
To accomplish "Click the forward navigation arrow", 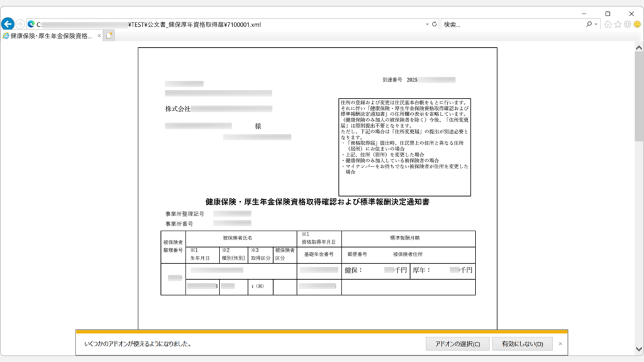I will tap(19, 24).
